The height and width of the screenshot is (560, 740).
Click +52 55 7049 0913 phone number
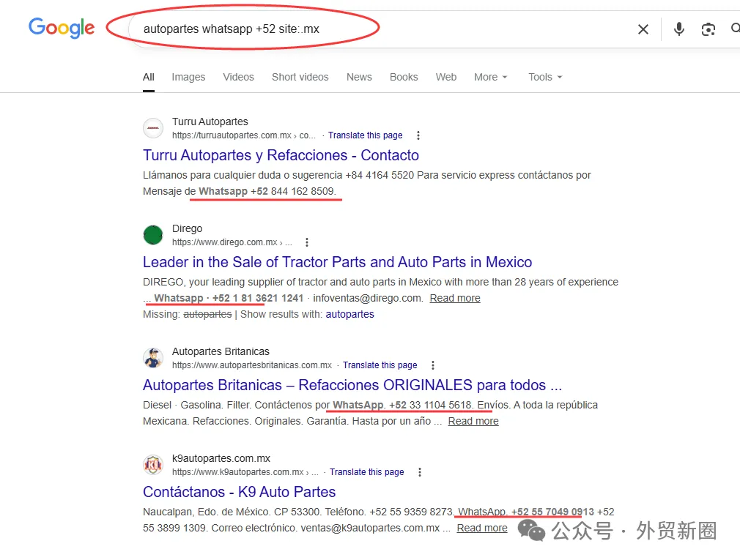click(552, 512)
